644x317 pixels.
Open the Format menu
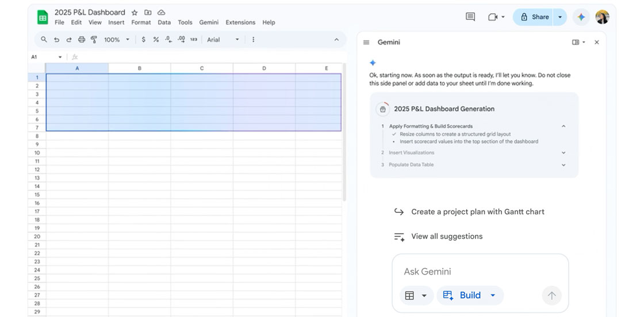pyautogui.click(x=141, y=22)
